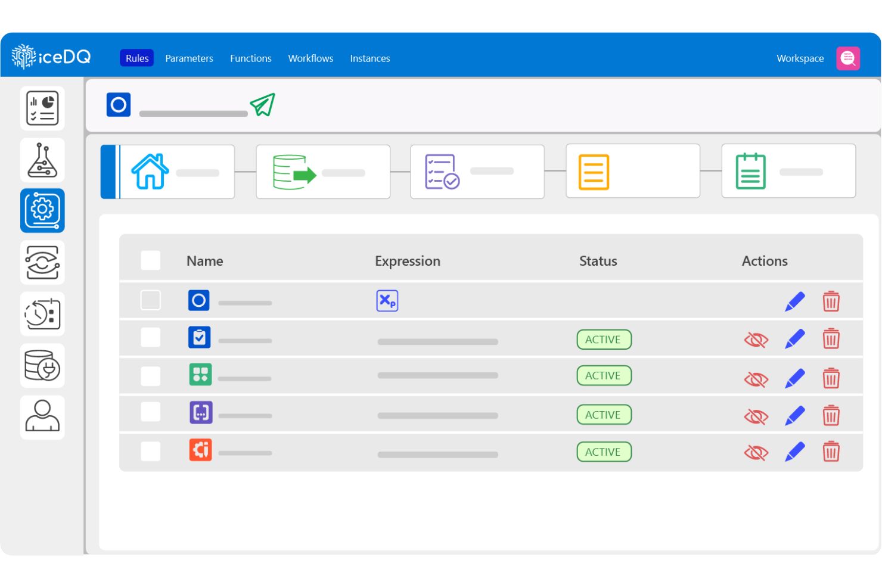882x588 pixels.
Task: Select the flask testing sidebar icon
Action: coord(42,160)
